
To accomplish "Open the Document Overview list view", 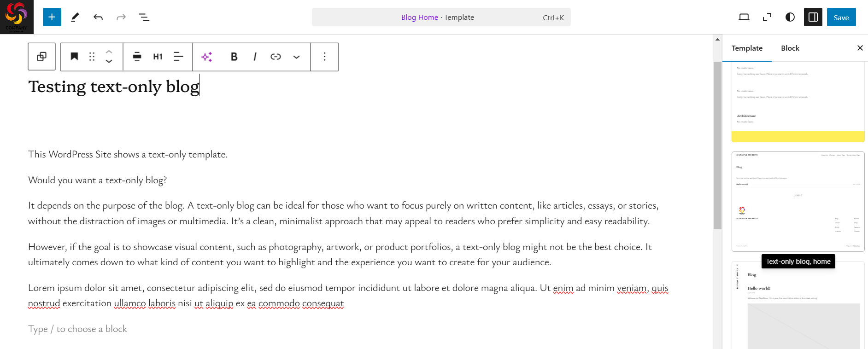I will (144, 17).
